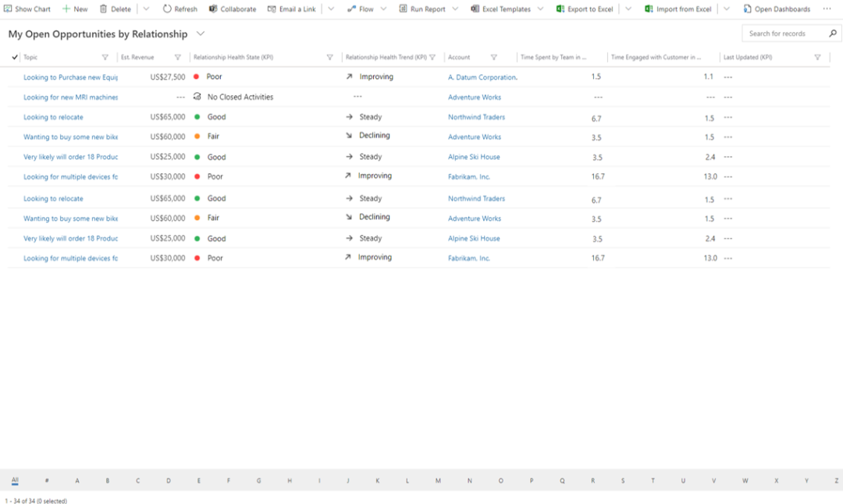
Task: Expand the My Open Opportunities view selector
Action: (x=201, y=34)
